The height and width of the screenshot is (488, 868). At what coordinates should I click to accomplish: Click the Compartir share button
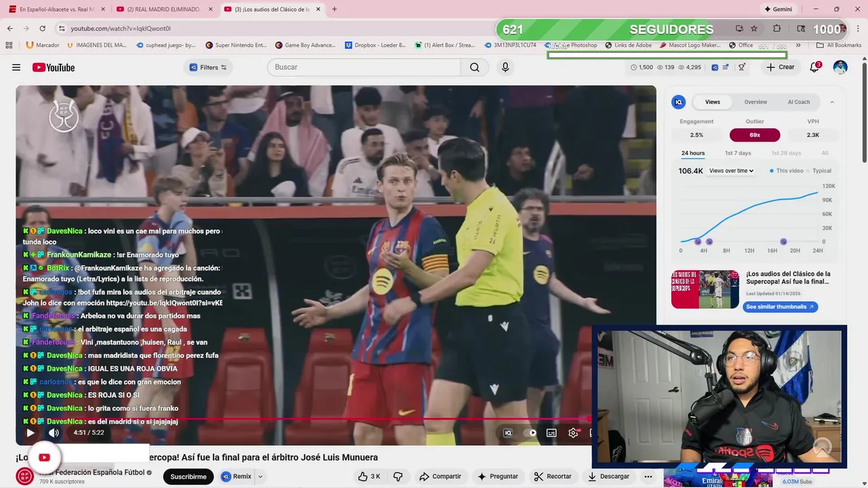[x=441, y=476]
